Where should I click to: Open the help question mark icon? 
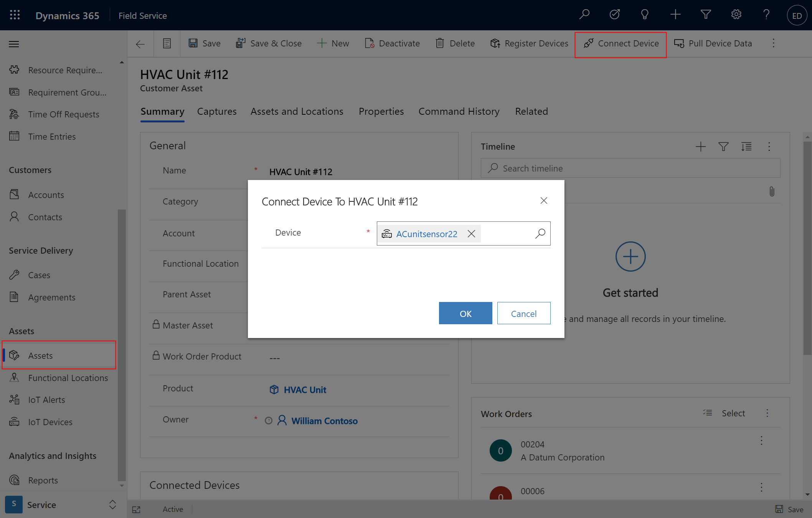click(x=766, y=15)
